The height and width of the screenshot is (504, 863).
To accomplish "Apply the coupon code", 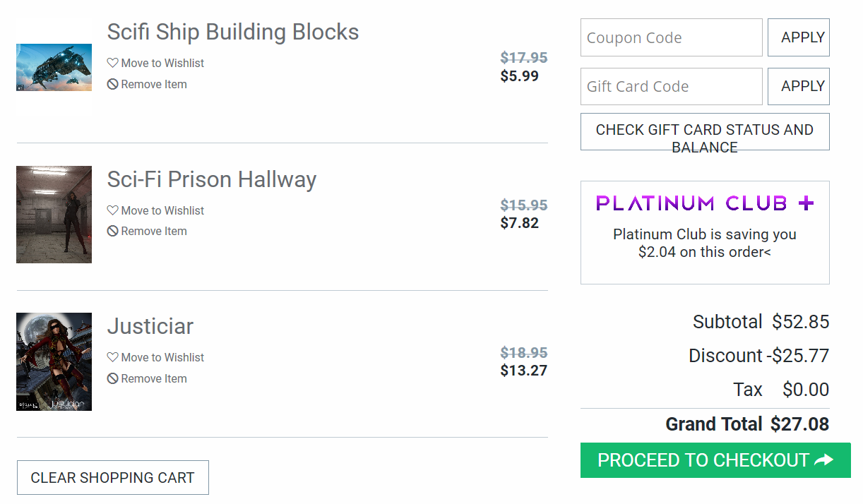I will click(x=798, y=37).
